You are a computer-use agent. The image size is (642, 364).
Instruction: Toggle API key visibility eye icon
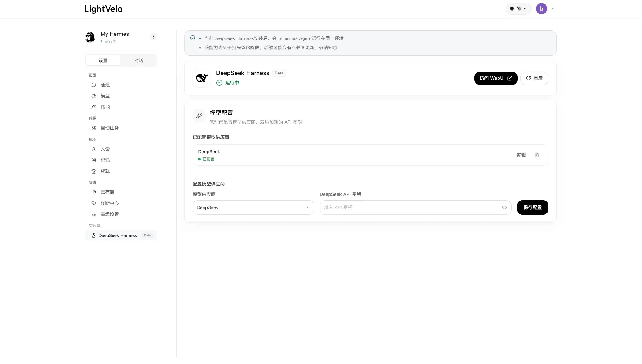504,207
